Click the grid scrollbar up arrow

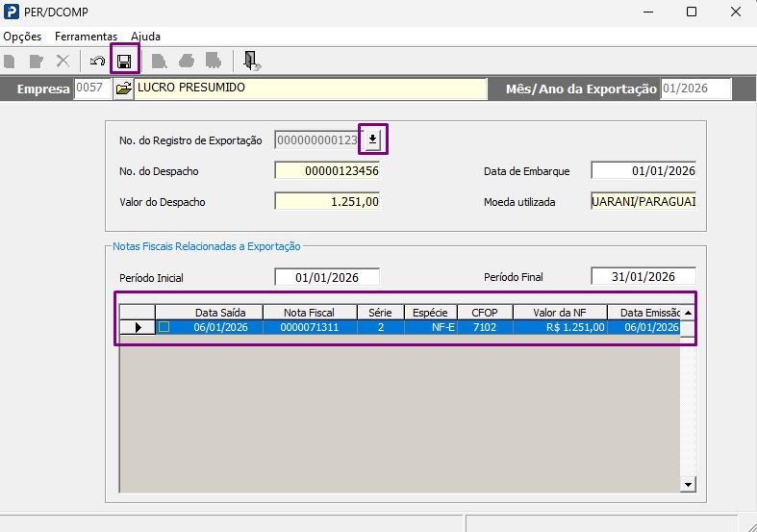(x=688, y=313)
